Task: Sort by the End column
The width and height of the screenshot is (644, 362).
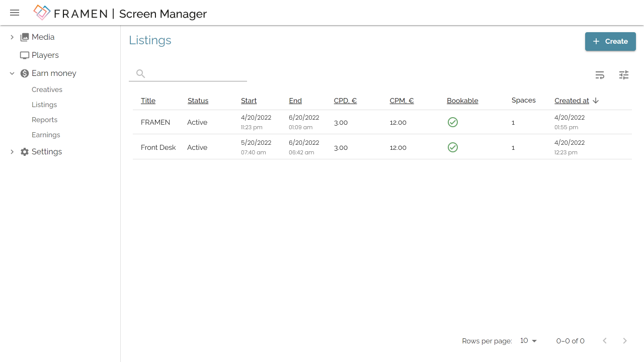Action: pyautogui.click(x=295, y=101)
